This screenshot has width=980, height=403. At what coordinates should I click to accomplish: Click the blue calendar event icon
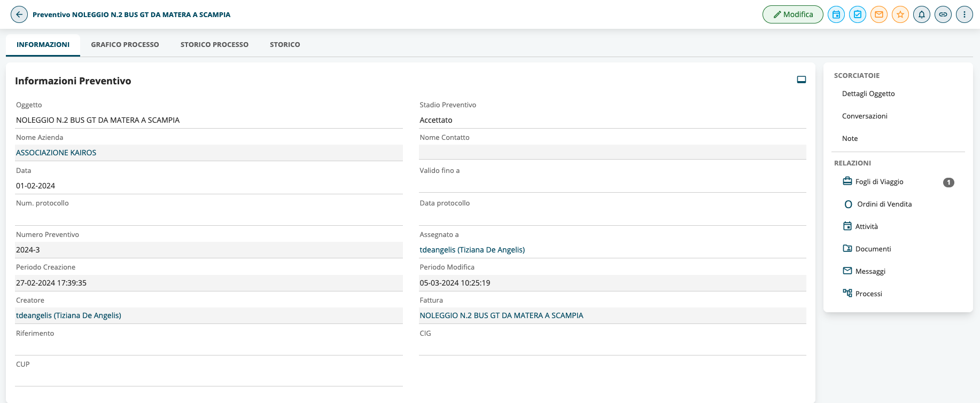click(x=836, y=14)
